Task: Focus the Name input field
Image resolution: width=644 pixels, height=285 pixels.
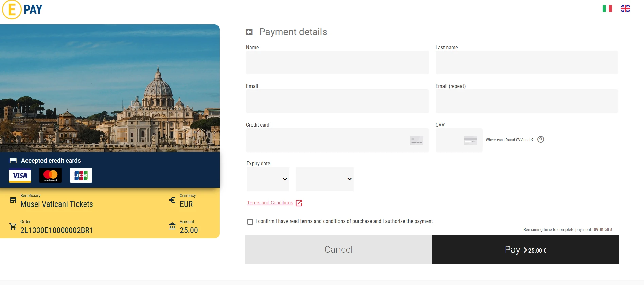Action: tap(337, 63)
